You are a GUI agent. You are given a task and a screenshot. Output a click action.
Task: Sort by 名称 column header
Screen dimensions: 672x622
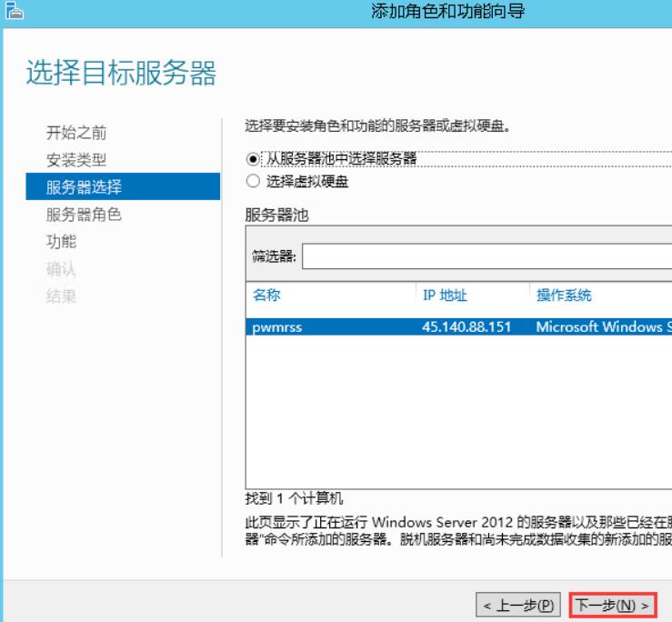[x=266, y=295]
